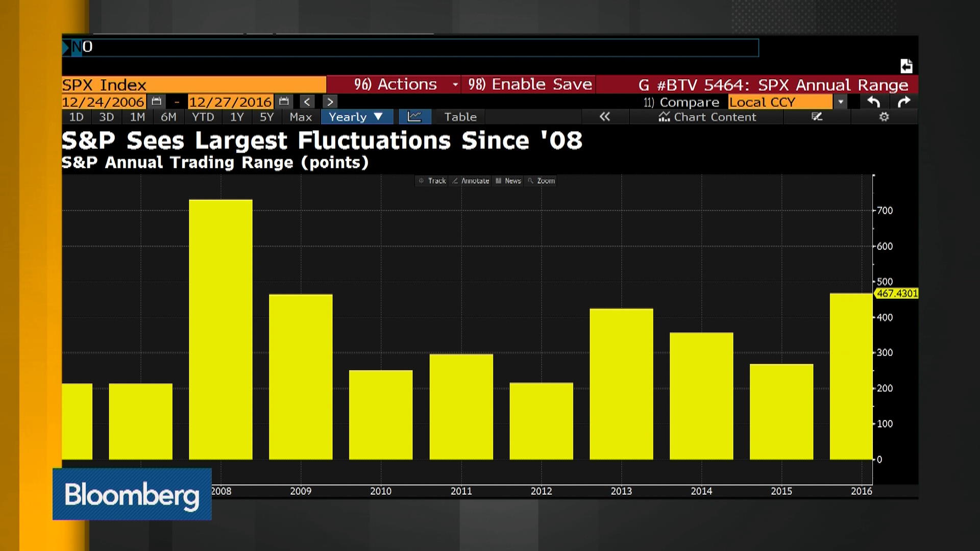
Task: Click the redo arrow icon
Action: point(904,102)
